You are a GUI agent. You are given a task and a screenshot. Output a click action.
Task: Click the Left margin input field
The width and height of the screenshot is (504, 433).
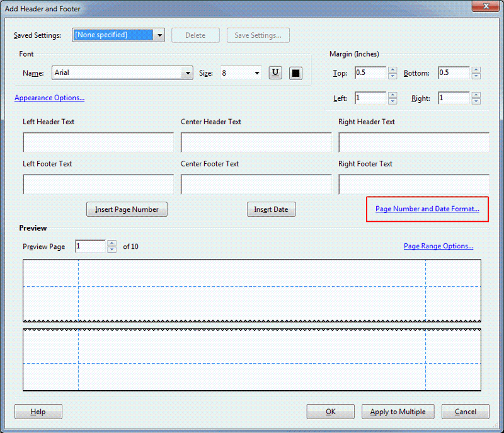[x=370, y=98]
